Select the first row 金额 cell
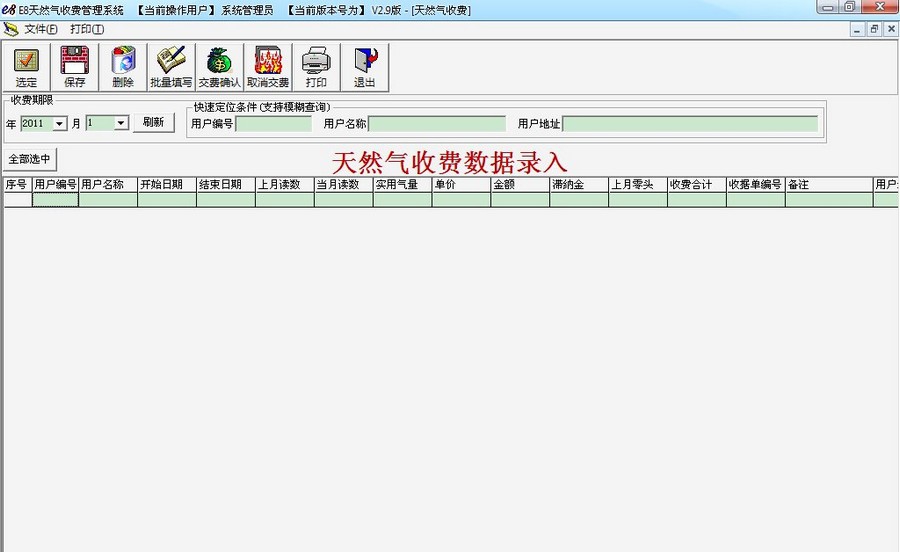The width and height of the screenshot is (900, 552). (520, 200)
